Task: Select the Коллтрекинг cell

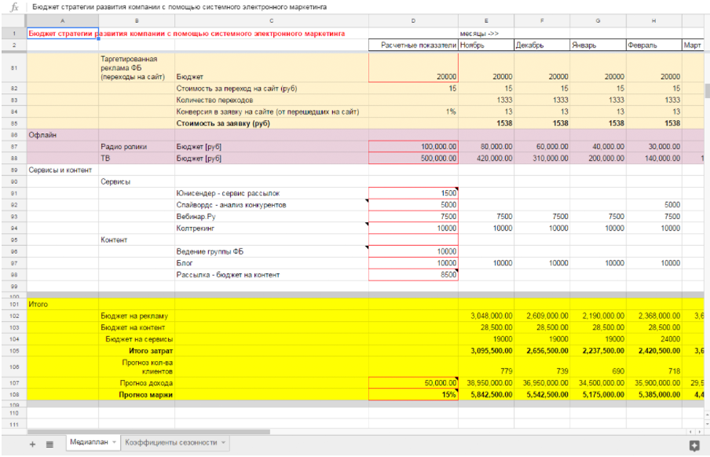Action: point(271,228)
